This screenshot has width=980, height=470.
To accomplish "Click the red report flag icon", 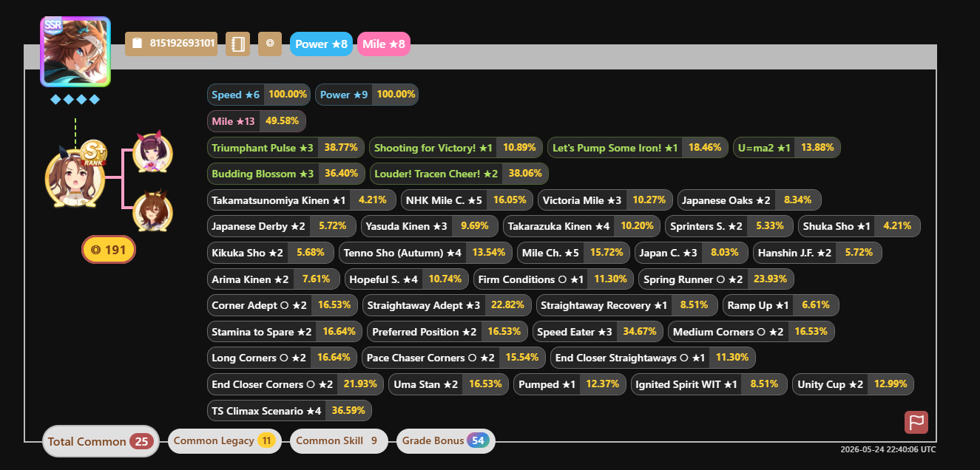I will 916,423.
